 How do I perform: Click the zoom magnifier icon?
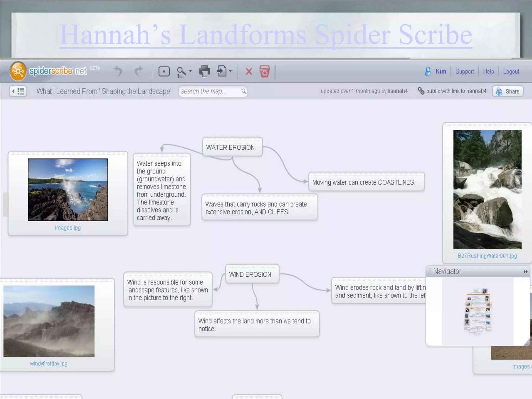(x=181, y=72)
